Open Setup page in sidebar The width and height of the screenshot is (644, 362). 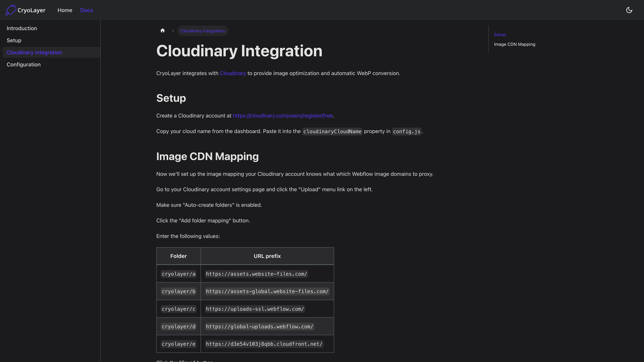coord(14,40)
